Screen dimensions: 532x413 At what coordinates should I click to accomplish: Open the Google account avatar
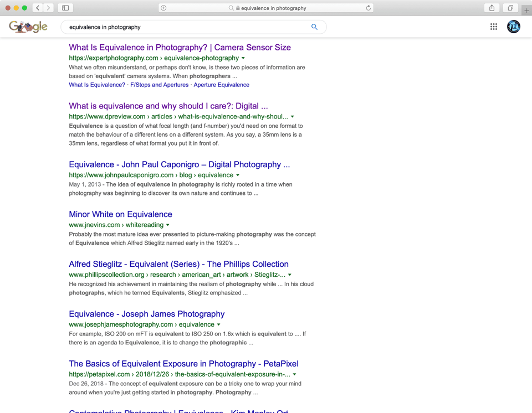point(513,27)
